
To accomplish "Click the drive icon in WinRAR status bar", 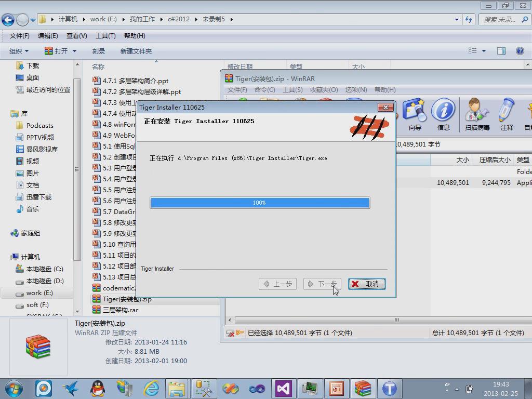I will [x=230, y=333].
